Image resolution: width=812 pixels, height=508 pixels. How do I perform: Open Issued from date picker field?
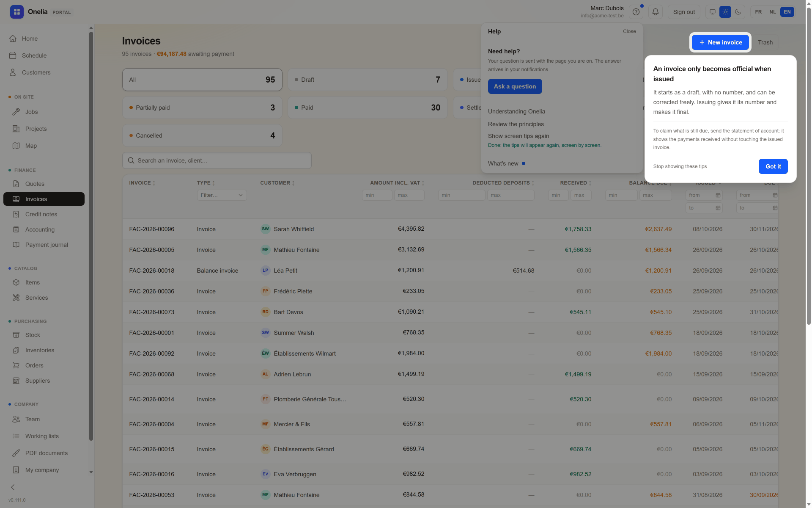tap(704, 195)
